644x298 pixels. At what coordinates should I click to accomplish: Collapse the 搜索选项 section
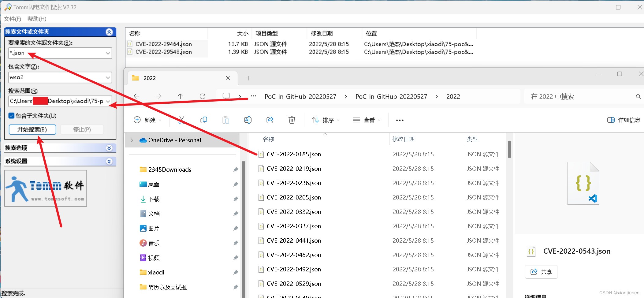tap(109, 148)
